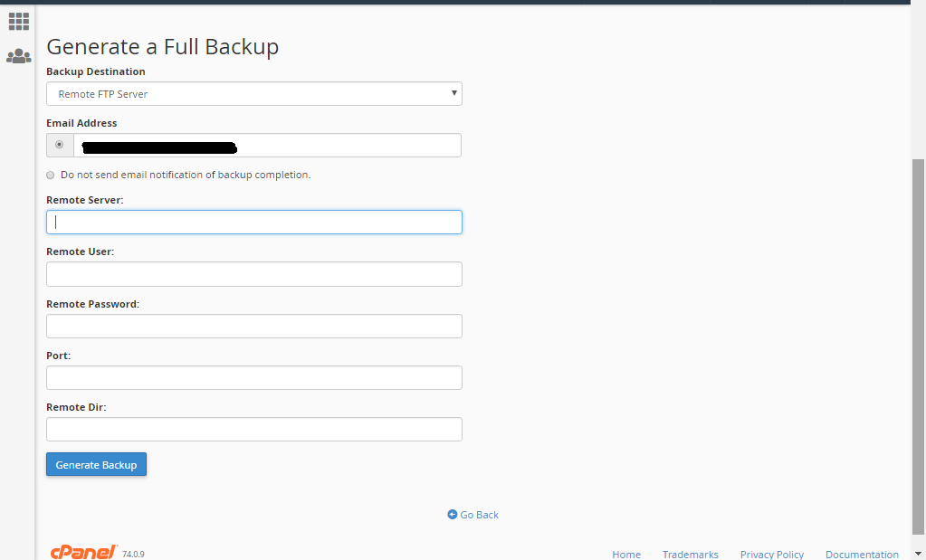Click the 'Remote Password:' label
The width and height of the screenshot is (926, 560).
92,304
